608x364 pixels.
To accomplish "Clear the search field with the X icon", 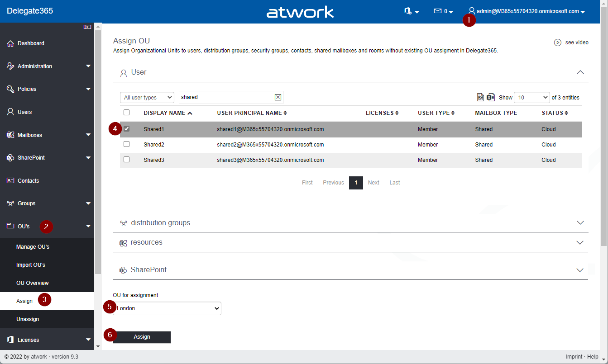I will 278,97.
